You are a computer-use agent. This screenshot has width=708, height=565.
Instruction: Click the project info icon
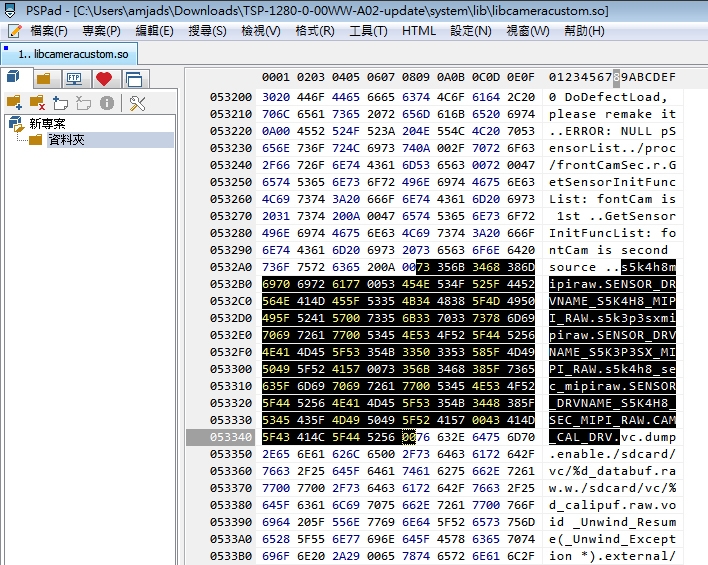[107, 103]
